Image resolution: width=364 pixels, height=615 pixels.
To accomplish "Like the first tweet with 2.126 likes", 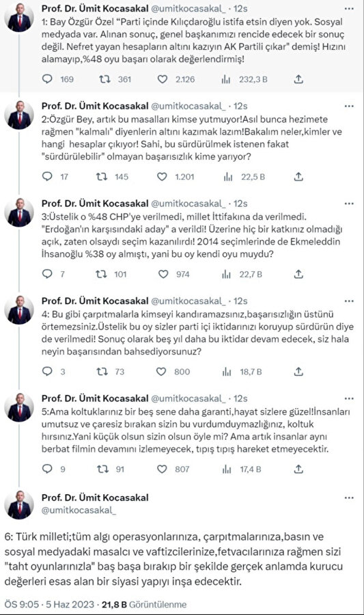I will pyautogui.click(x=163, y=79).
